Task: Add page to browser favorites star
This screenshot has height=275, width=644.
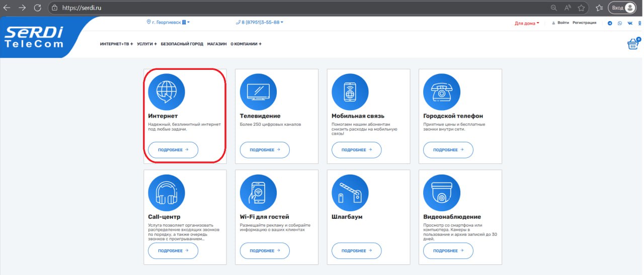Action: (581, 8)
